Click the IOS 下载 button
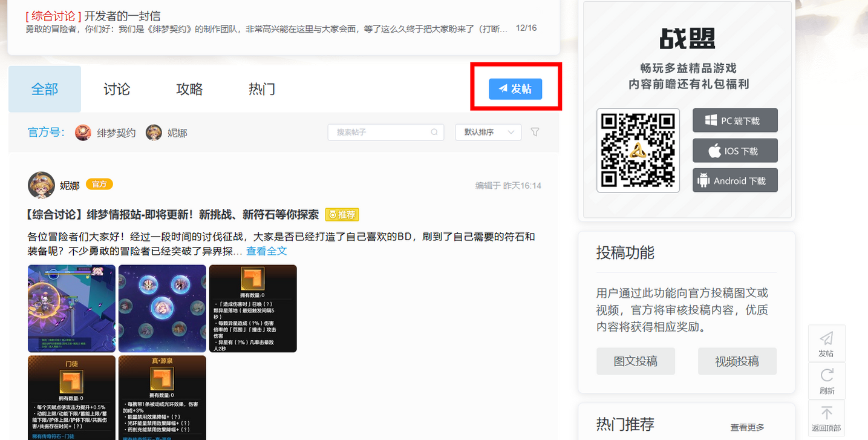The image size is (868, 440). point(735,151)
